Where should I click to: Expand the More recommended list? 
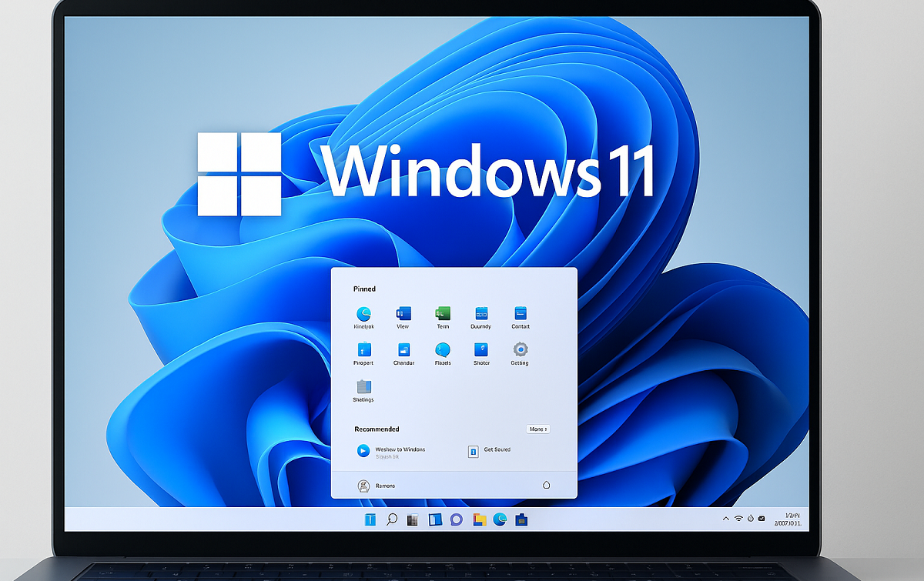click(x=538, y=429)
